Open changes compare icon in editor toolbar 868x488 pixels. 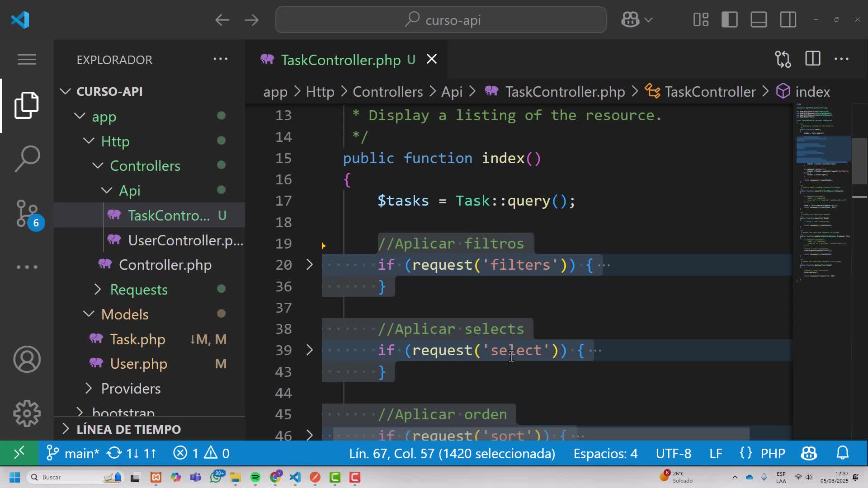783,59
